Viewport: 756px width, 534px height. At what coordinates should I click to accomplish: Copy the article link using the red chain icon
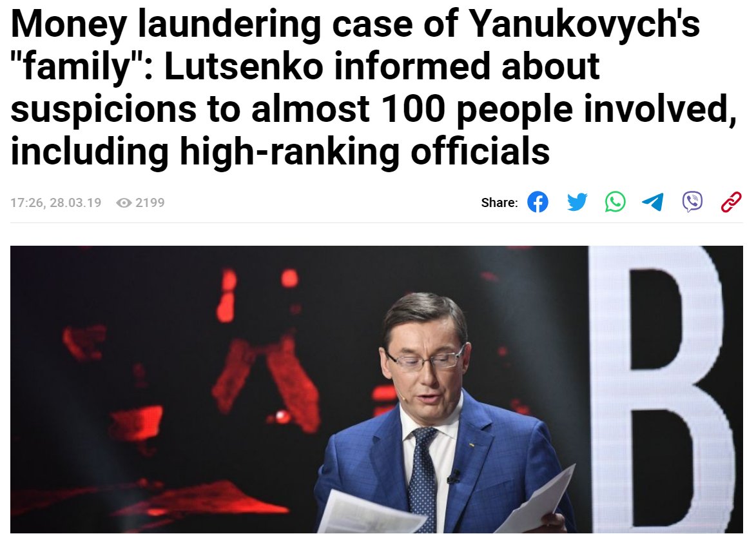click(x=731, y=202)
